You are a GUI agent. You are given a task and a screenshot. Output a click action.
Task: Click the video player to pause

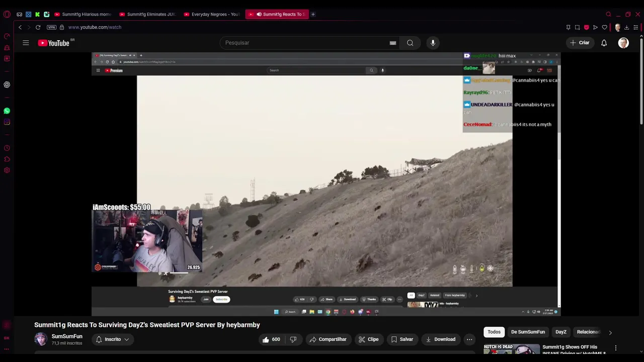[x=326, y=184]
